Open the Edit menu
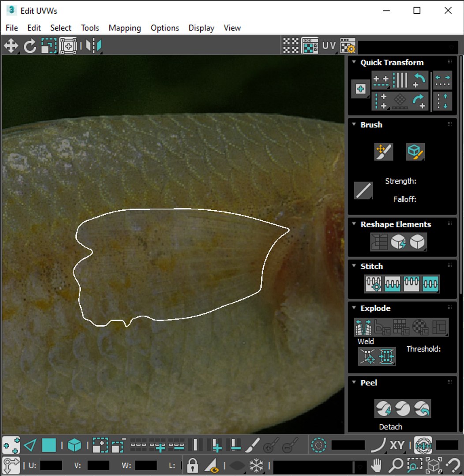This screenshot has height=476, width=464. pos(34,28)
